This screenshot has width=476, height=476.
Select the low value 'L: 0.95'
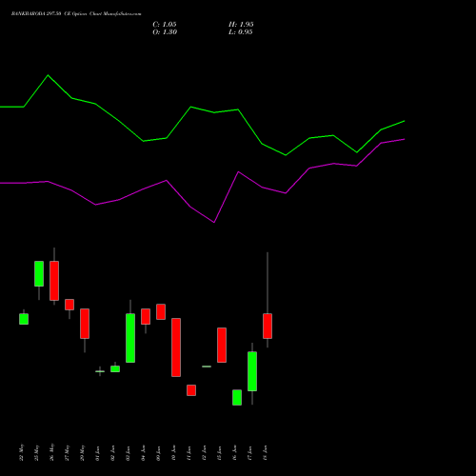pyautogui.click(x=241, y=32)
